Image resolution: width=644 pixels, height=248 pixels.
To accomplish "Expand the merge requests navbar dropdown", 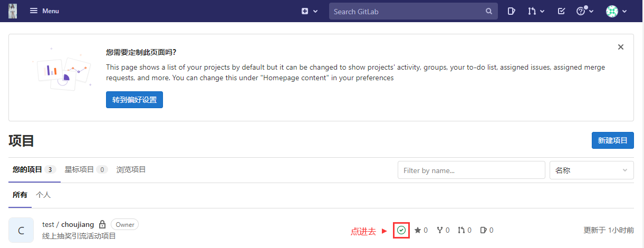I will tap(536, 11).
